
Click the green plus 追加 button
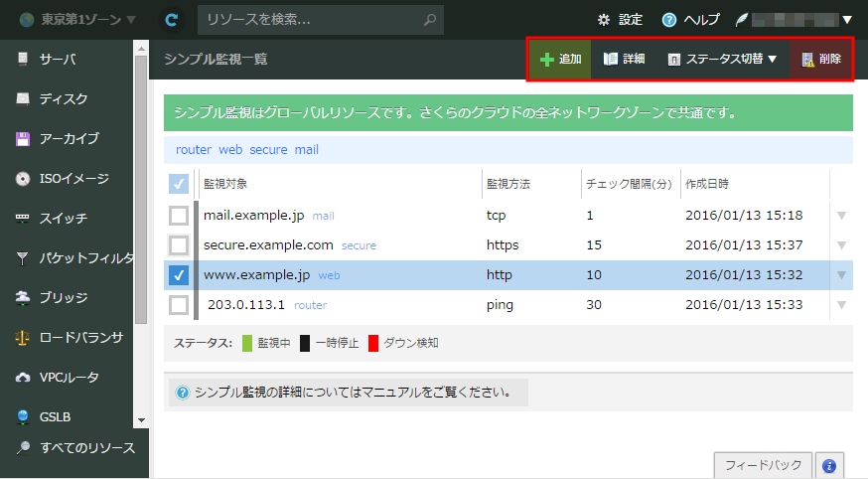560,60
